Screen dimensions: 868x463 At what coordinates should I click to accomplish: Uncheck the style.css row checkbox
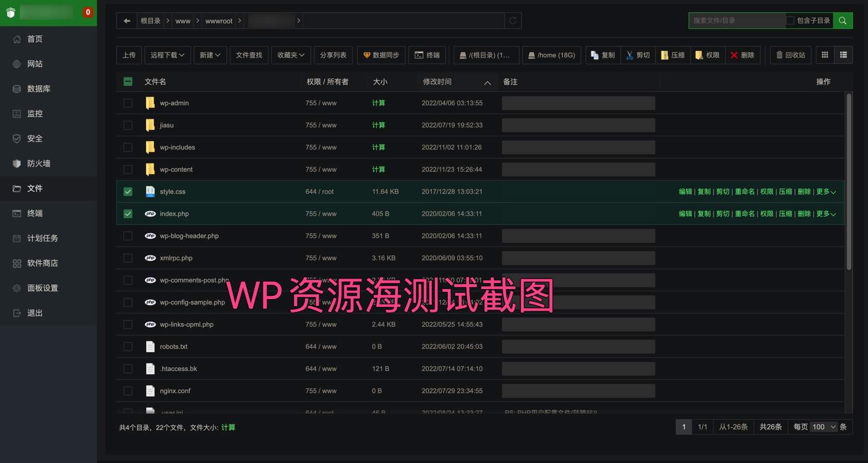click(x=128, y=192)
